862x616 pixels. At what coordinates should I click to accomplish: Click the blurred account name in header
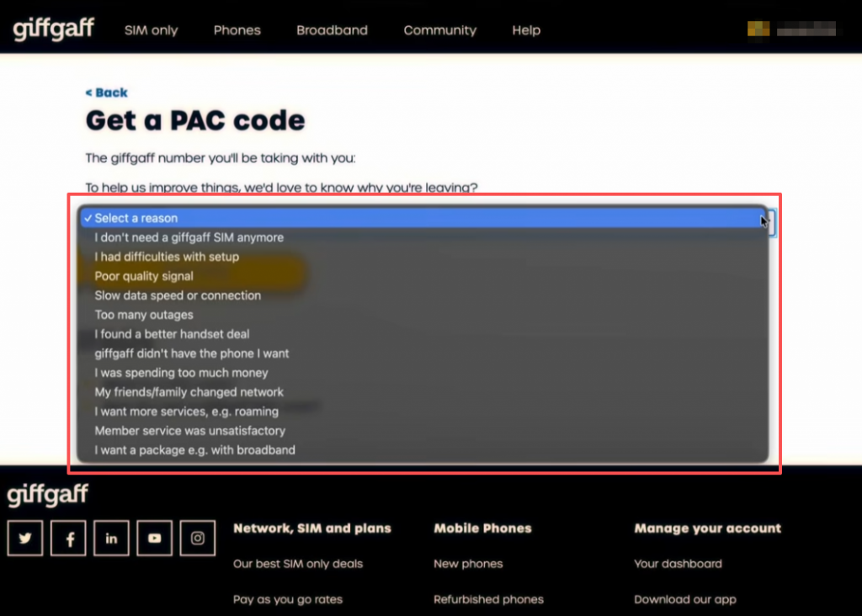806,29
